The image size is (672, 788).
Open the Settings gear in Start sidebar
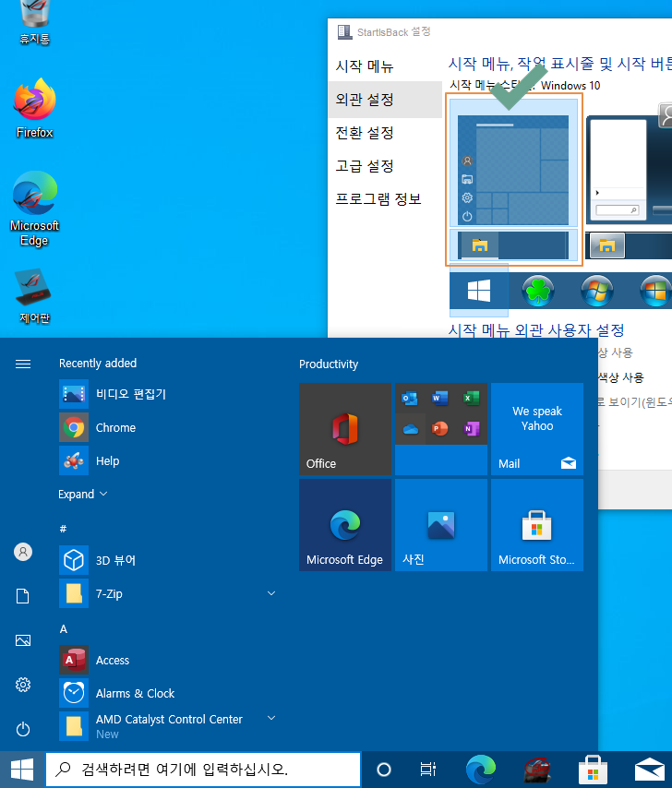click(x=23, y=685)
